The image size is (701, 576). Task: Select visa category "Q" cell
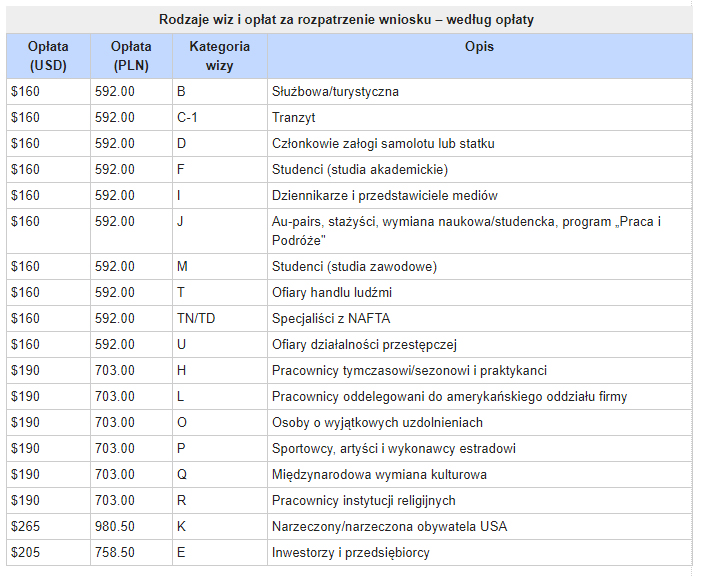click(x=220, y=474)
